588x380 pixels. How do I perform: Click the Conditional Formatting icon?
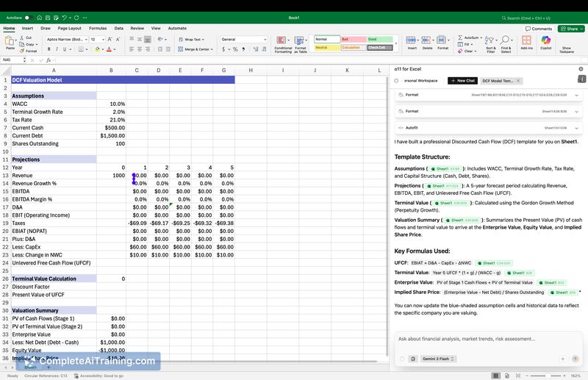[283, 43]
